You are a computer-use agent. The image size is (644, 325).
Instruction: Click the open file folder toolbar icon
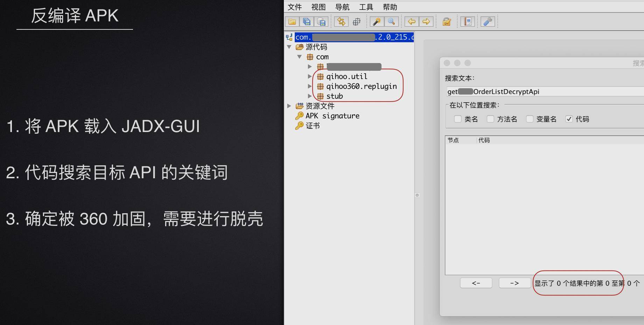(x=292, y=22)
